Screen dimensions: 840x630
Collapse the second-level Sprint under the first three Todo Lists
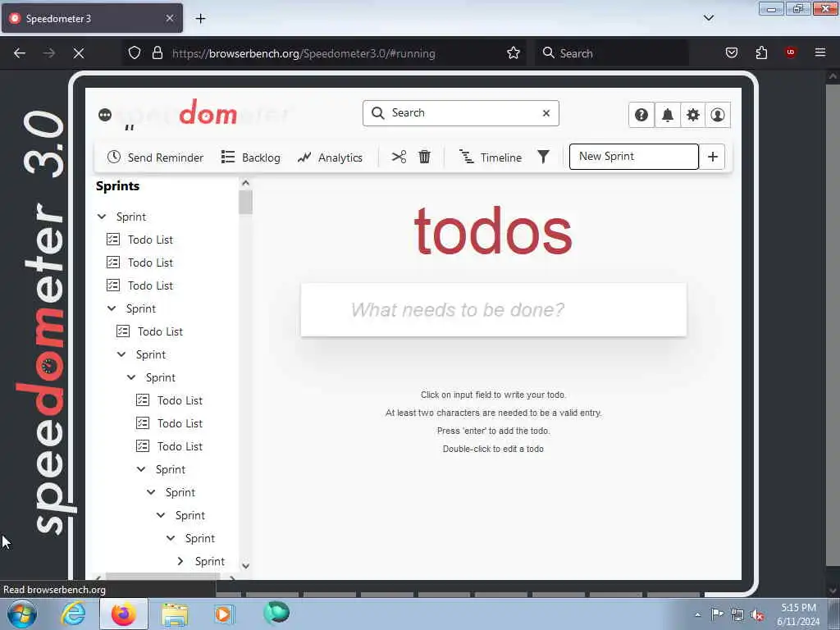point(112,308)
